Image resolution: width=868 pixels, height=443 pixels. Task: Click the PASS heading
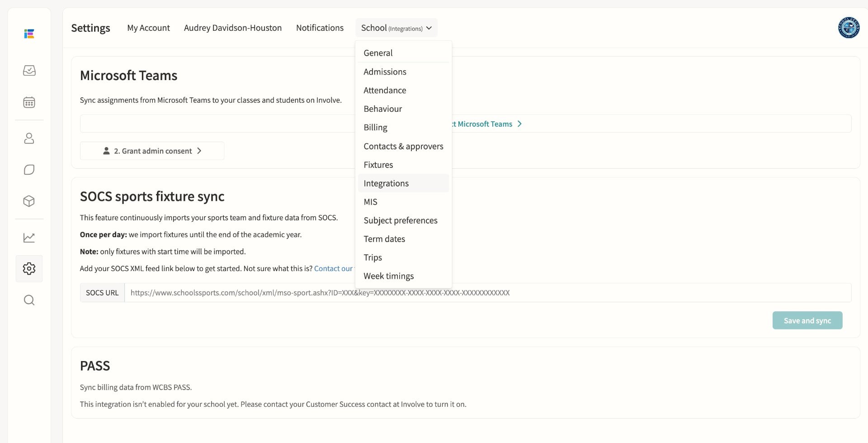(x=95, y=366)
